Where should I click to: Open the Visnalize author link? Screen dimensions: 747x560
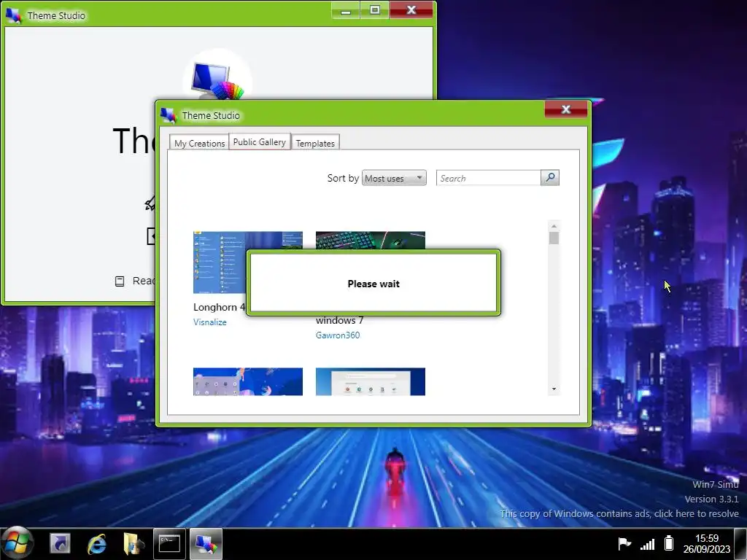210,322
